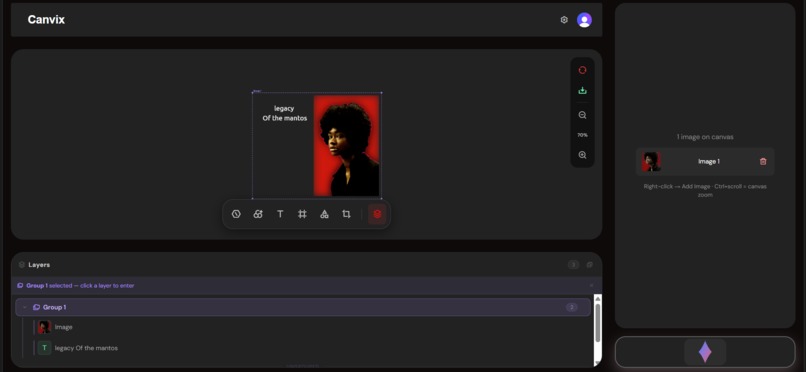The height and width of the screenshot is (372, 806).
Task: Click the Canvix logo
Action: click(x=46, y=20)
